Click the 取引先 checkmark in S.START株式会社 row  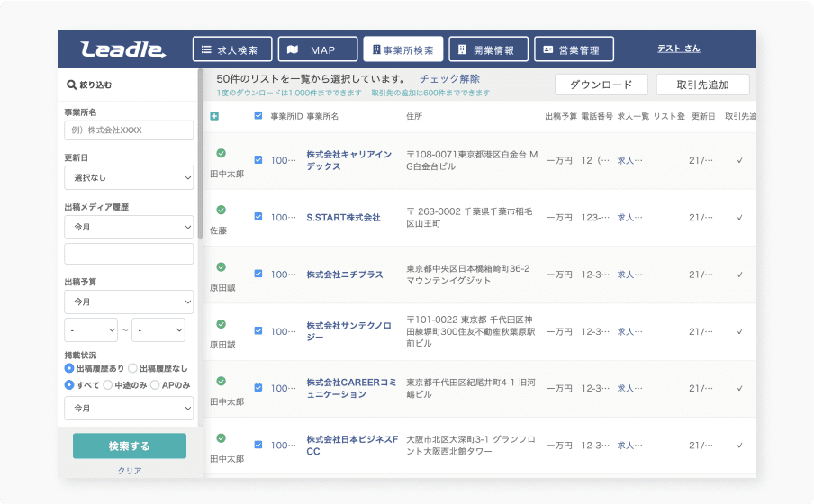[x=740, y=218]
